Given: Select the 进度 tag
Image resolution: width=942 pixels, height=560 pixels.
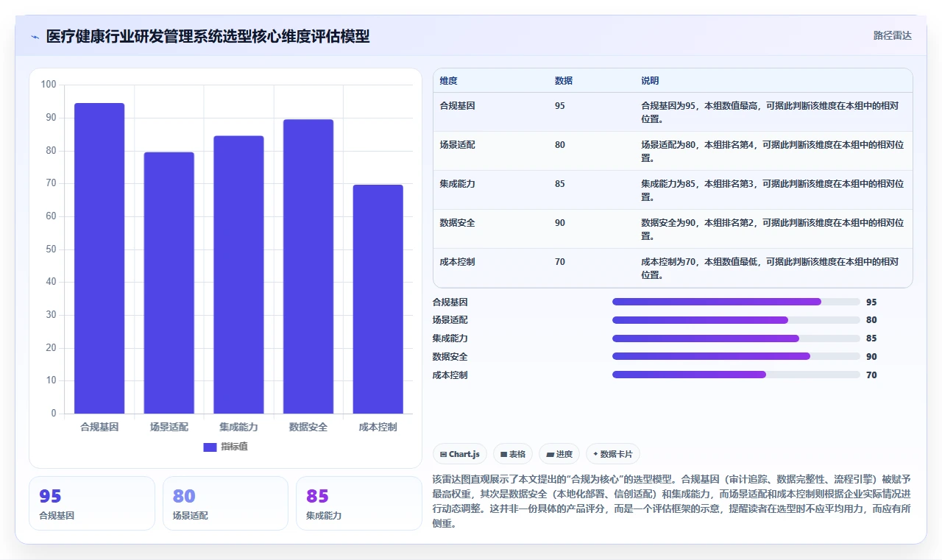Looking at the screenshot, I should point(559,454).
